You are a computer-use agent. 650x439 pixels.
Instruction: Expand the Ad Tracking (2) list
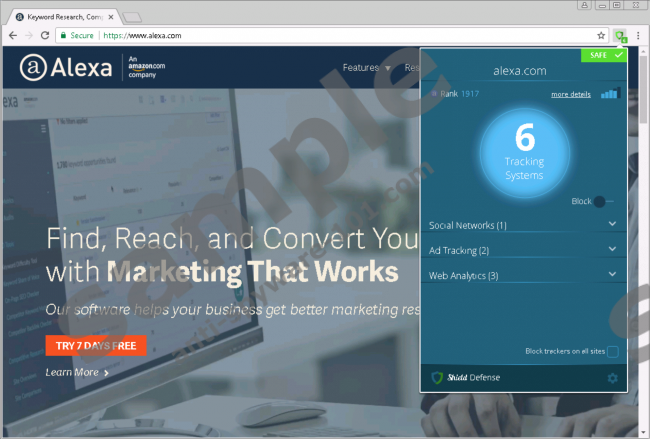[612, 249]
